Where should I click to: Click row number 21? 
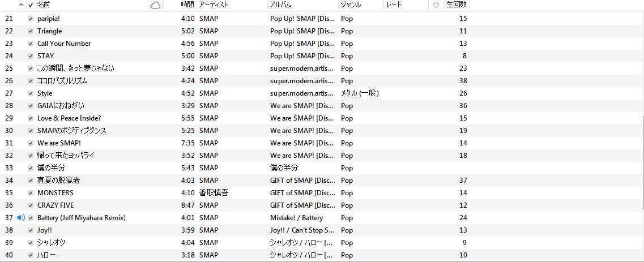9,19
